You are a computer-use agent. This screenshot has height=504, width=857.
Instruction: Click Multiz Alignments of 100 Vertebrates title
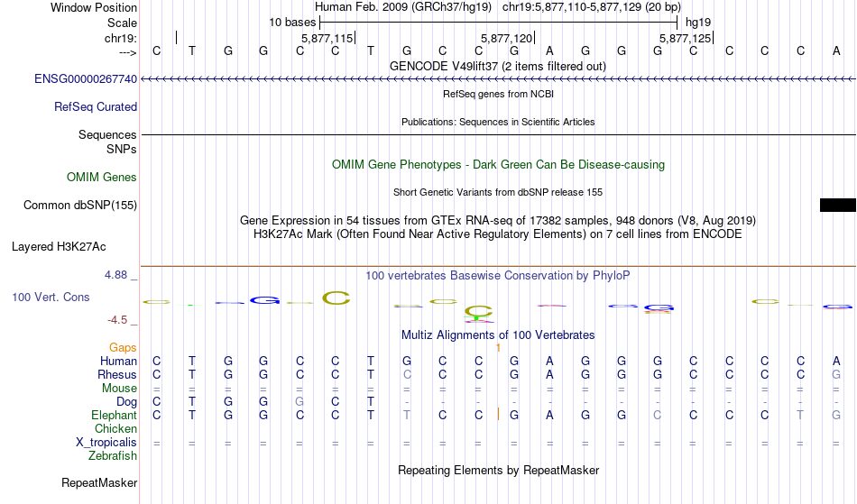(x=498, y=335)
